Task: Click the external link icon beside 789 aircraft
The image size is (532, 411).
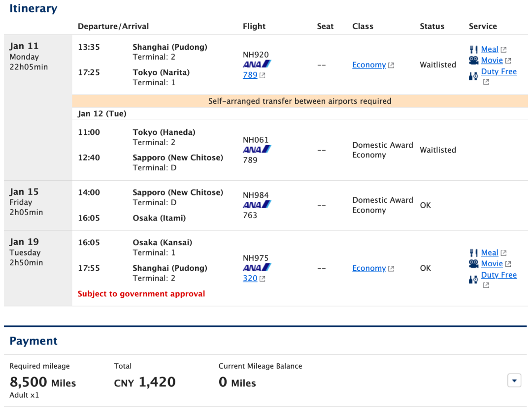Action: click(262, 75)
